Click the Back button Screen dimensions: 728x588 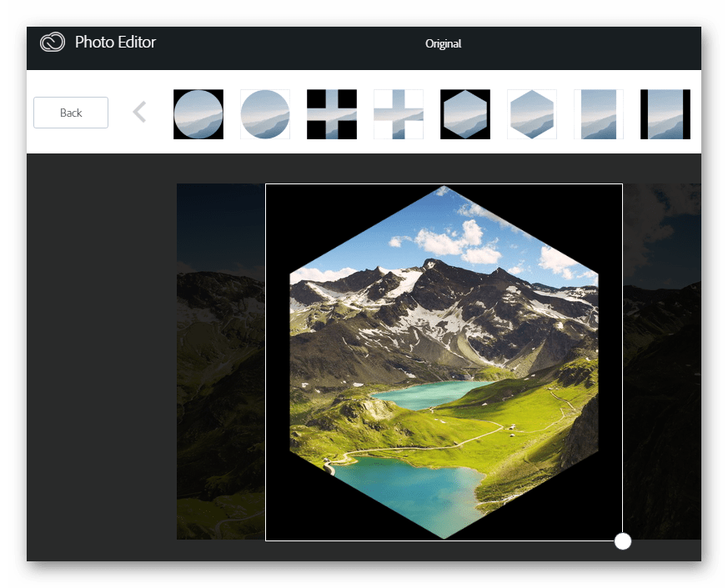(x=71, y=113)
